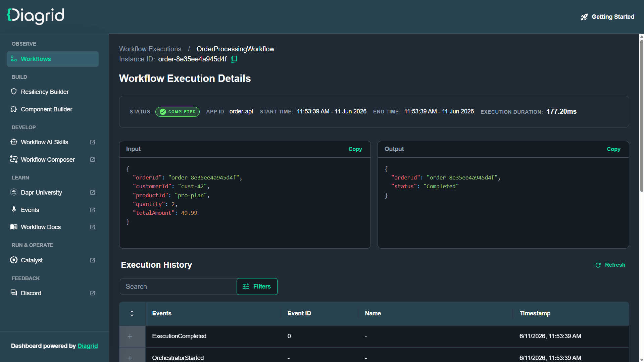The image size is (644, 362).
Task: Click external link icon next to Events
Action: coord(93,210)
